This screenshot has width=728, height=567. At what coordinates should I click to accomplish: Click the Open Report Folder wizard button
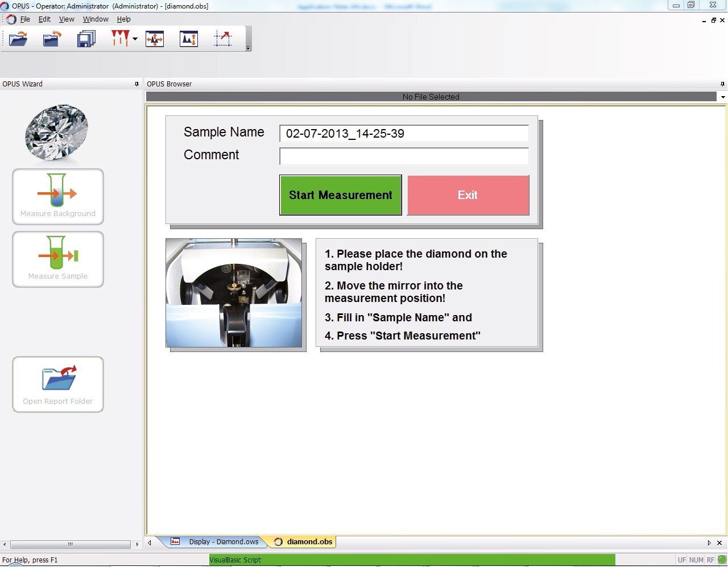(58, 384)
